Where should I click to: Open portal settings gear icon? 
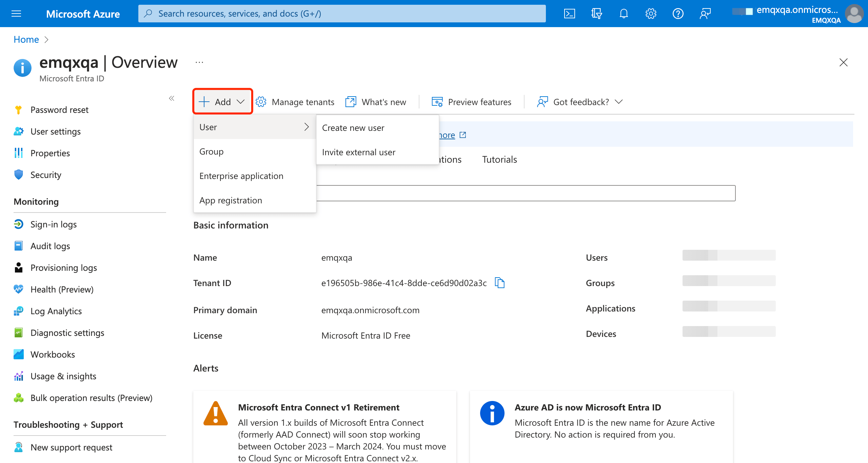tap(651, 14)
